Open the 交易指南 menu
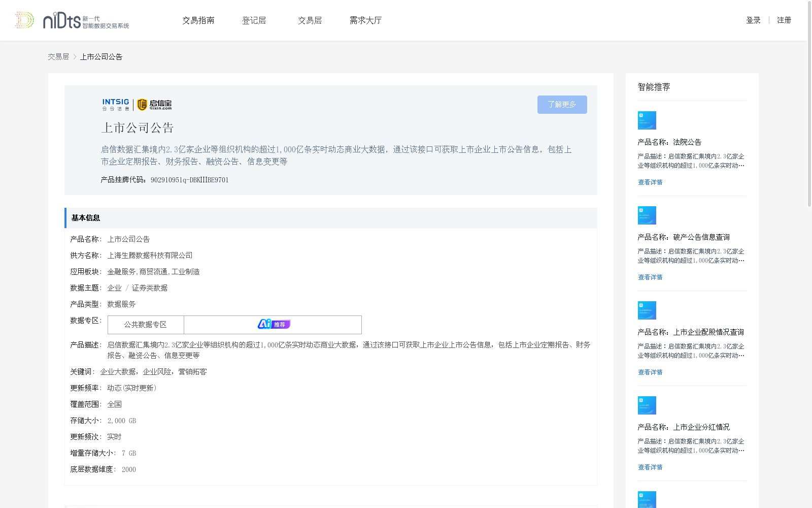This screenshot has height=508, width=812. pos(198,20)
